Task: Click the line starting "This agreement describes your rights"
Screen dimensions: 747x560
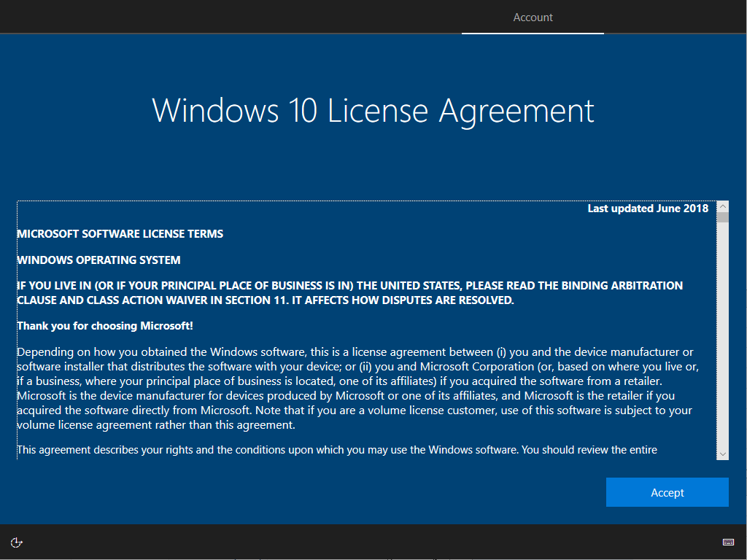Action: (336, 449)
